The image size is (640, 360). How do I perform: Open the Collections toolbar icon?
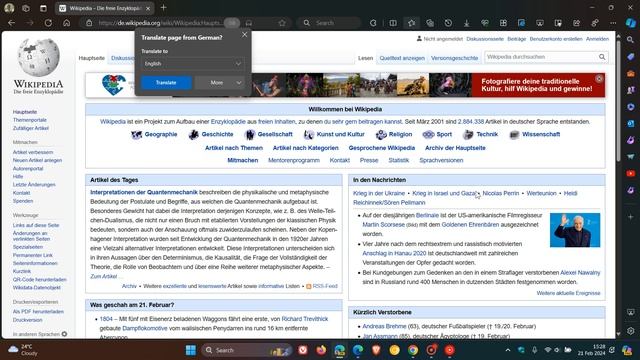430,23
